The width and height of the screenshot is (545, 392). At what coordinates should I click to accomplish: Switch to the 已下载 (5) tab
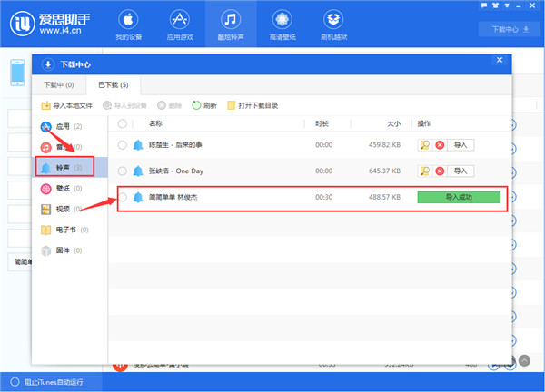click(x=114, y=85)
